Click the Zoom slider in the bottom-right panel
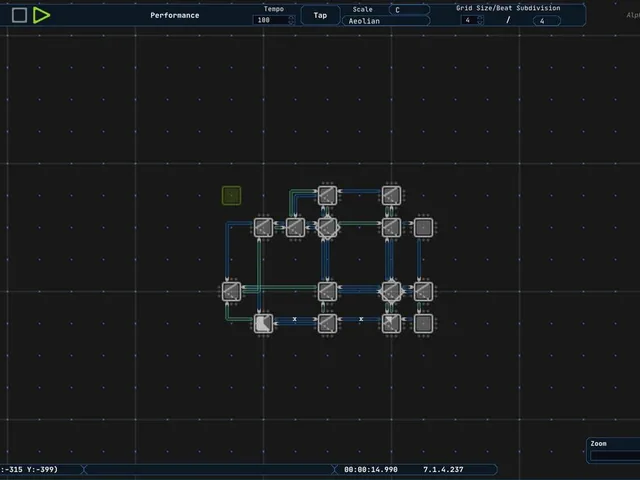Screen dimensions: 640x480 pyautogui.click(x=616, y=456)
